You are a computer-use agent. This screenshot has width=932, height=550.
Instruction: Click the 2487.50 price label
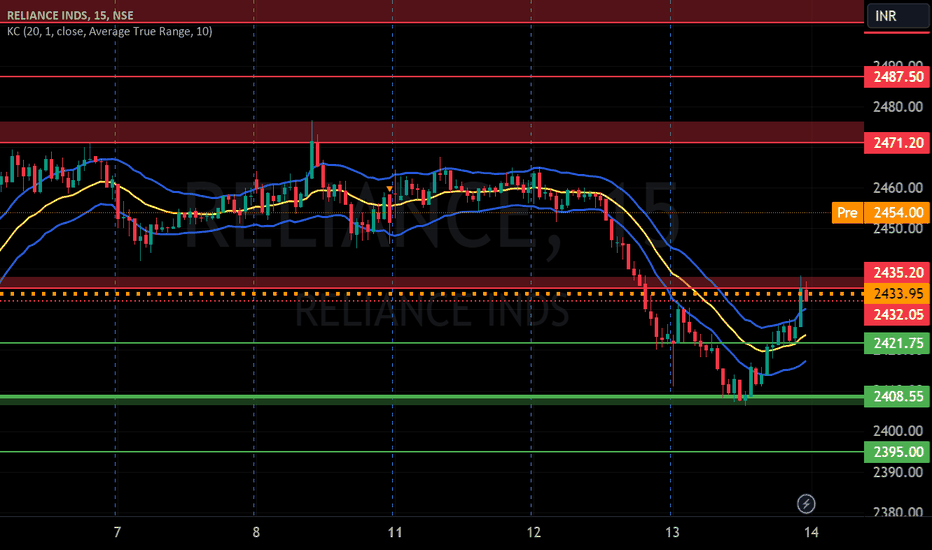pyautogui.click(x=898, y=77)
